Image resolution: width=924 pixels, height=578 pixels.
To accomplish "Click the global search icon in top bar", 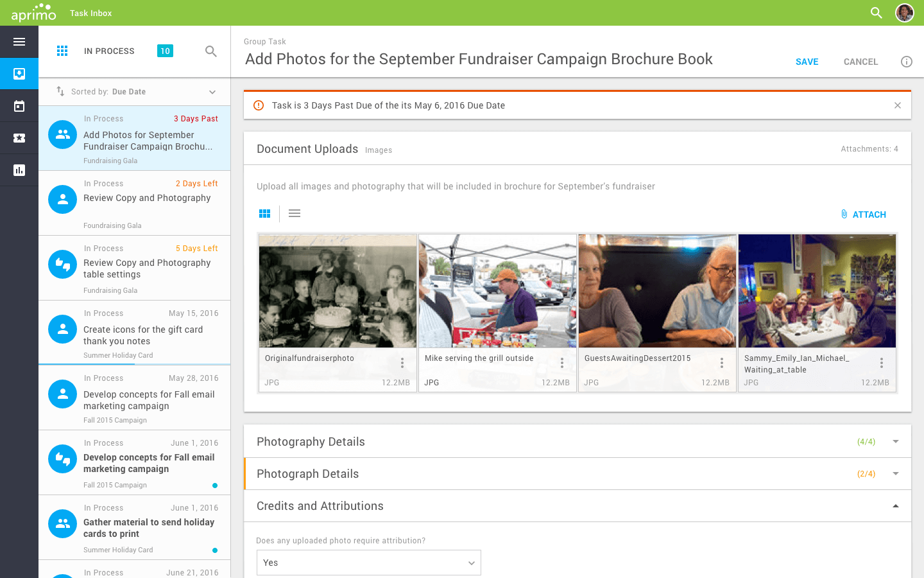I will [x=876, y=13].
